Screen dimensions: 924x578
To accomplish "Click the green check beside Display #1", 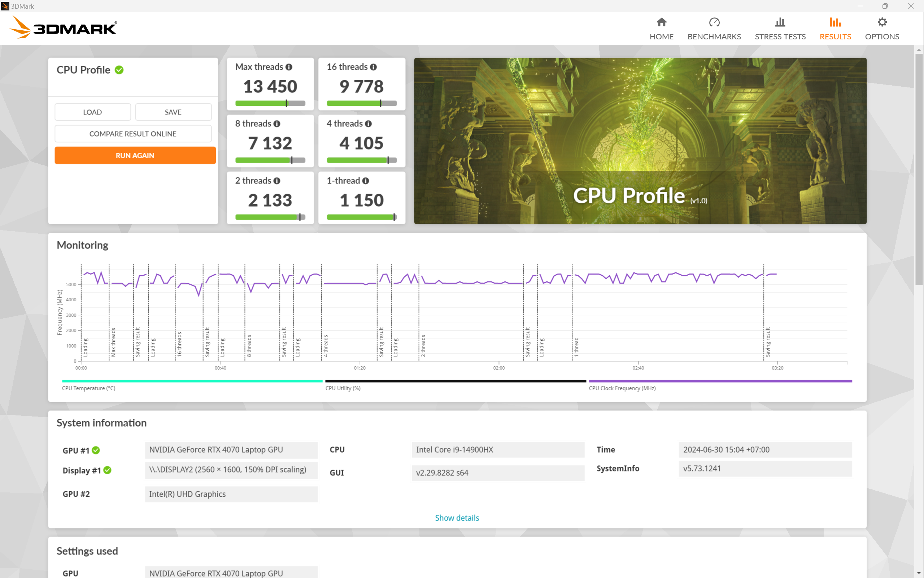I will click(107, 470).
